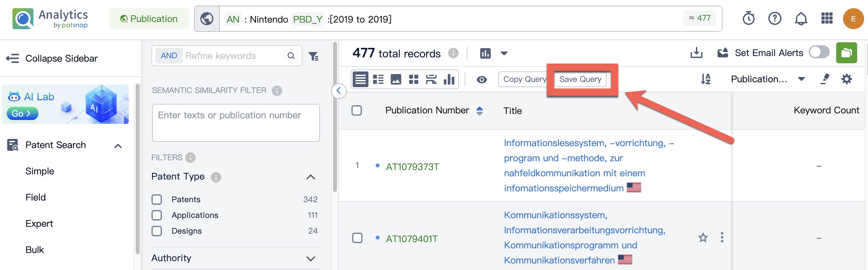Select the AT1079401T row checkbox
This screenshot has height=270, width=868.
pyautogui.click(x=357, y=238)
